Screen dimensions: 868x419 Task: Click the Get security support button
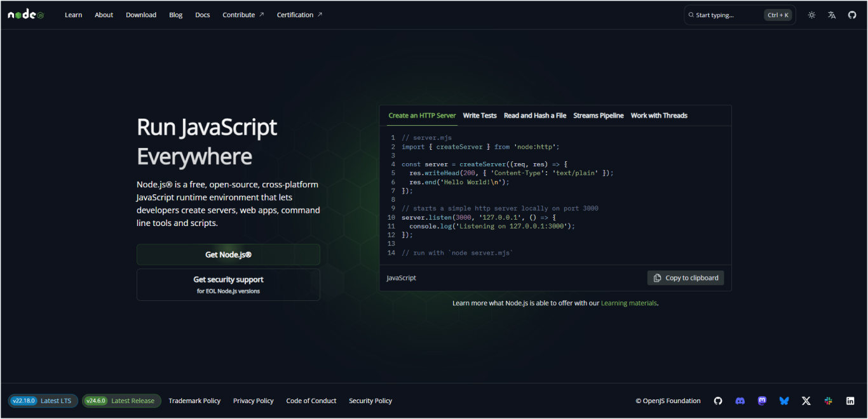[228, 283]
